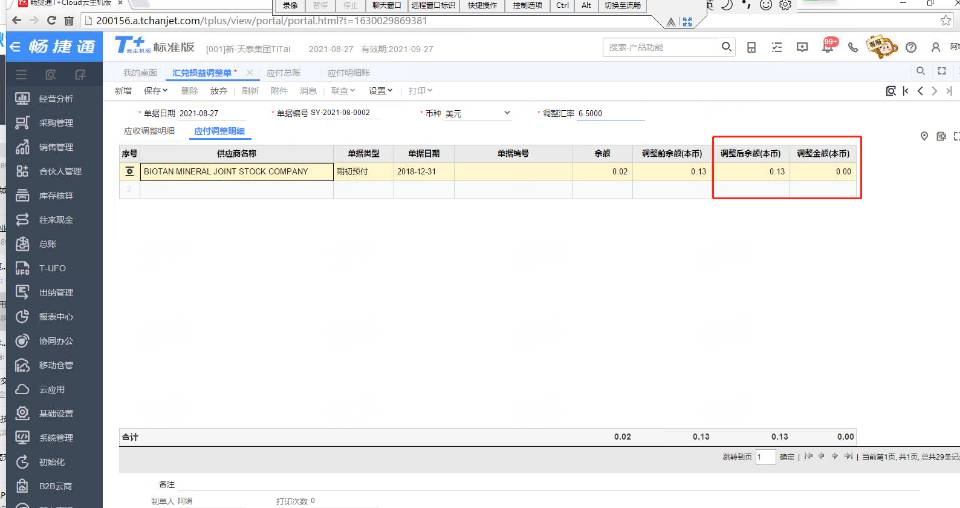Click the 单据日期 date field 2021-08-27
This screenshot has height=508, width=960.
click(211, 113)
